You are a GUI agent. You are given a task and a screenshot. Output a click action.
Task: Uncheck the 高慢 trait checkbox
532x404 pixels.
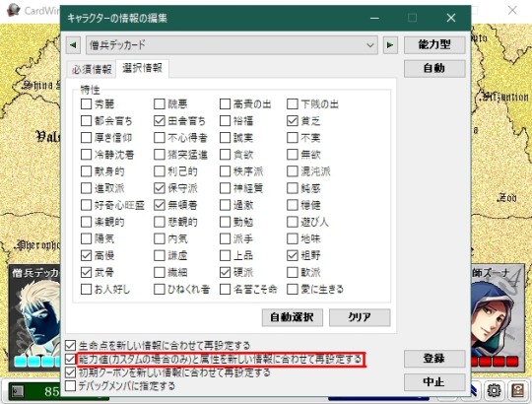tap(86, 255)
